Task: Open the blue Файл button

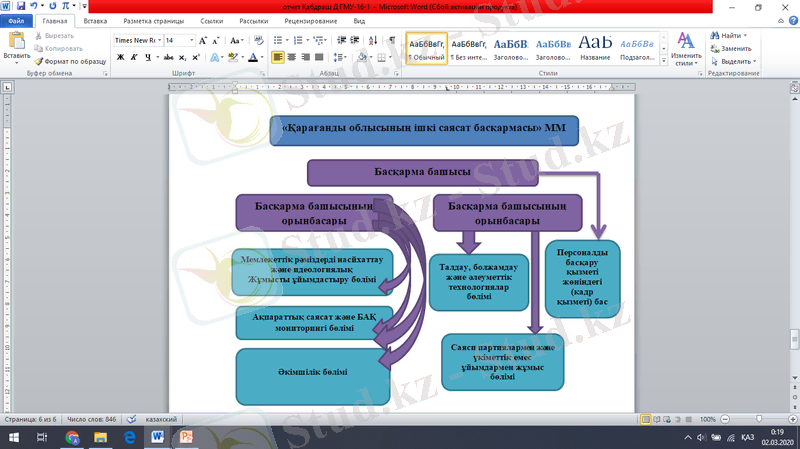Action: [17, 20]
